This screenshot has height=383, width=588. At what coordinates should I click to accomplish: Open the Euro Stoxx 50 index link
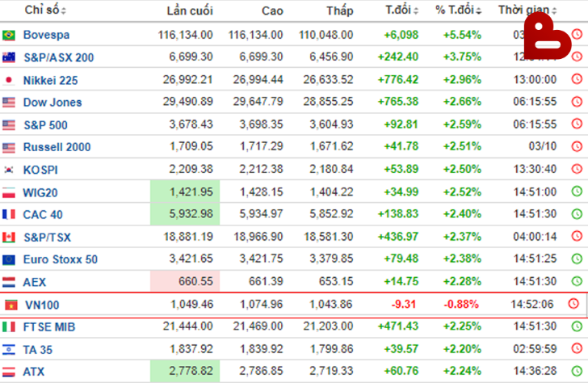tap(61, 259)
